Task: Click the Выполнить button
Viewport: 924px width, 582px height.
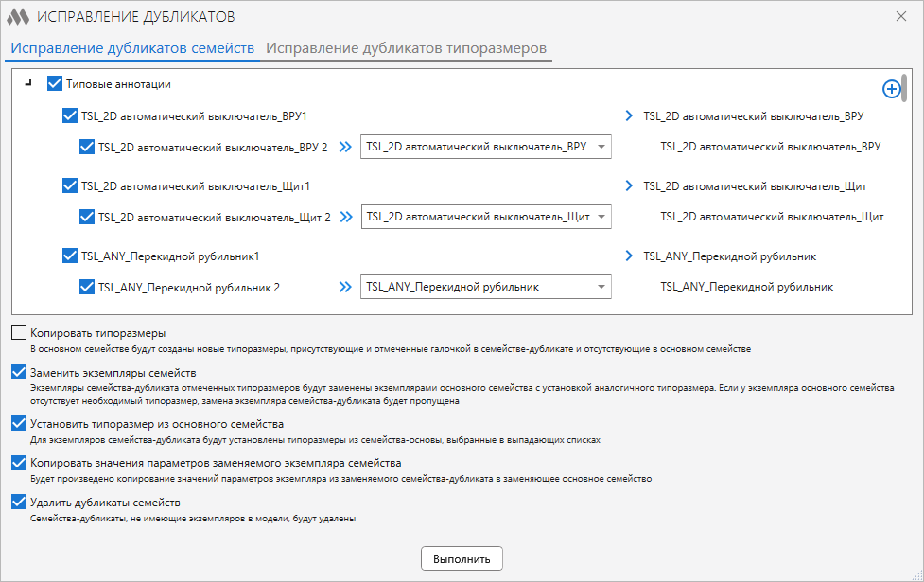Action: (462, 558)
